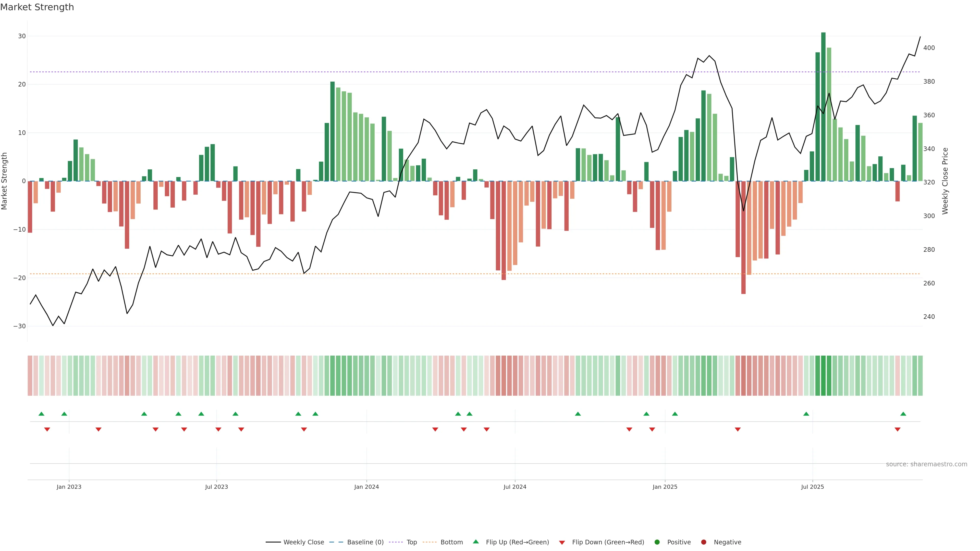
Task: Click the Jul 2025 axis label
Action: 812,487
